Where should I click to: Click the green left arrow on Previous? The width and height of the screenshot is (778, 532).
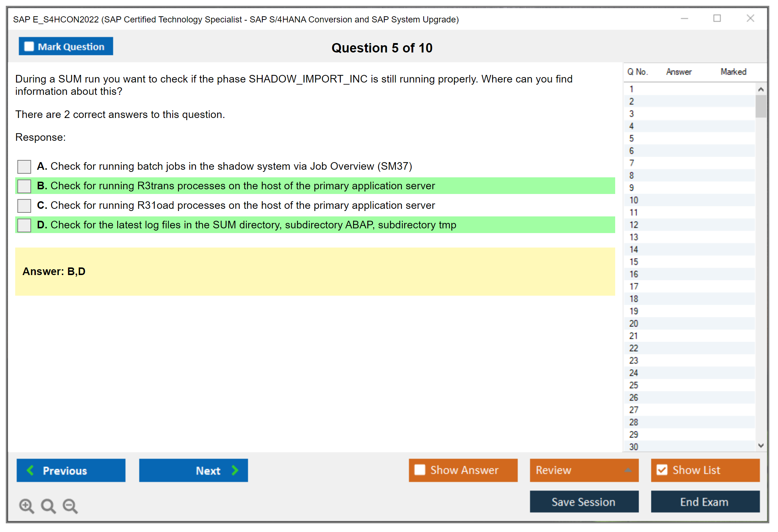30,470
